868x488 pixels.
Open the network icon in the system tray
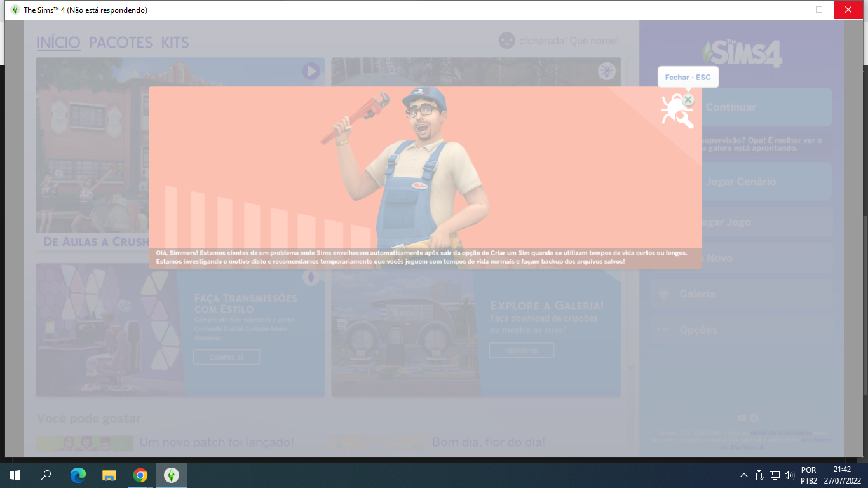pos(775,475)
